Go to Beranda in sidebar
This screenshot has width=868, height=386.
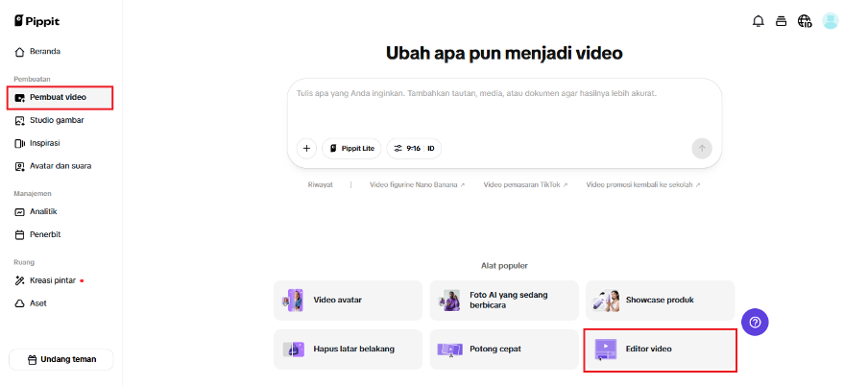coord(44,51)
